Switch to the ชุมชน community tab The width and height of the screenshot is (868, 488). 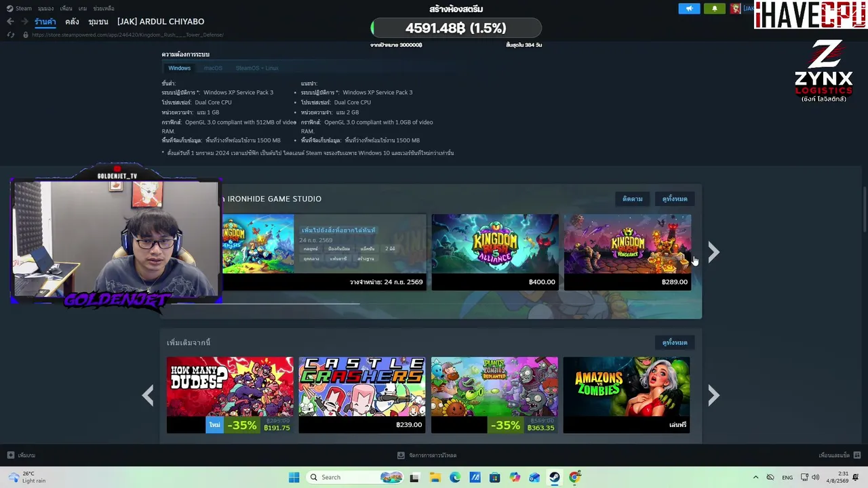98,22
